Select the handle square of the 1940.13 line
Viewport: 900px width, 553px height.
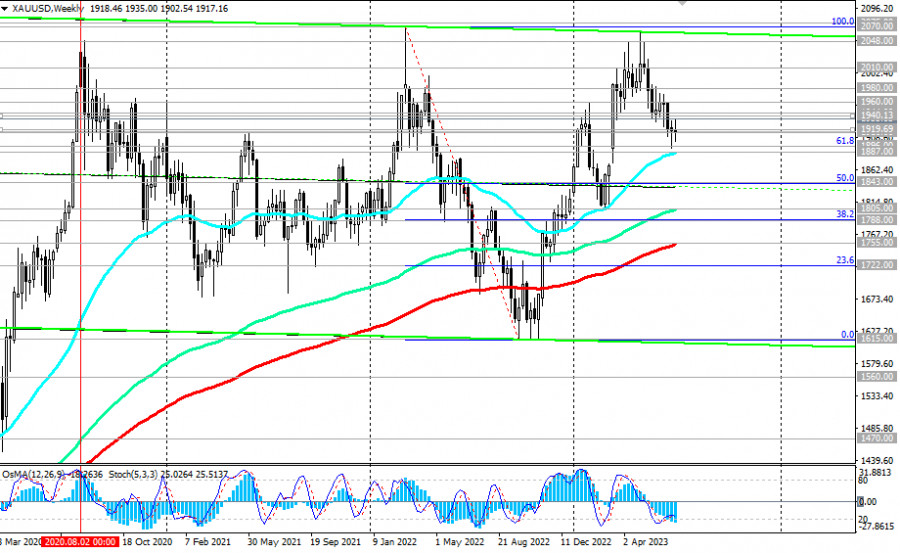click(854, 116)
